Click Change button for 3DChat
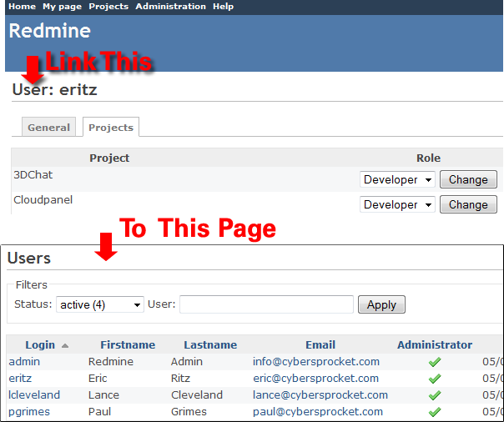504x422 pixels. [x=468, y=179]
